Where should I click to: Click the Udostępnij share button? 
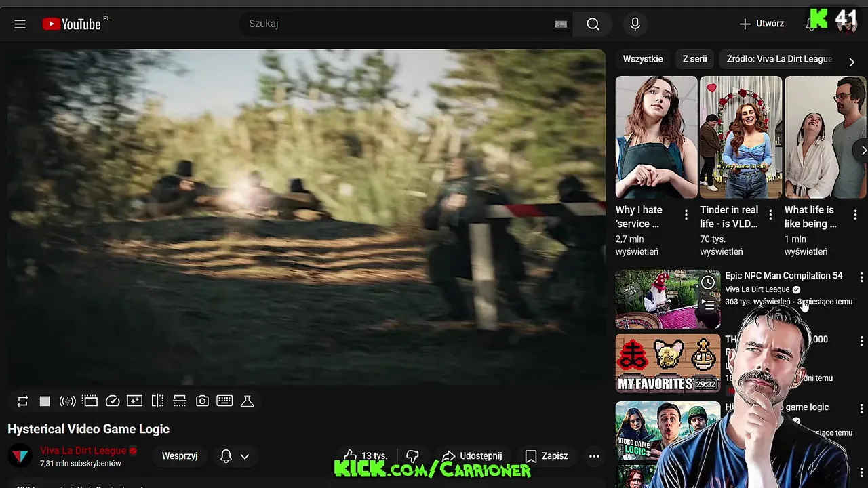472,456
